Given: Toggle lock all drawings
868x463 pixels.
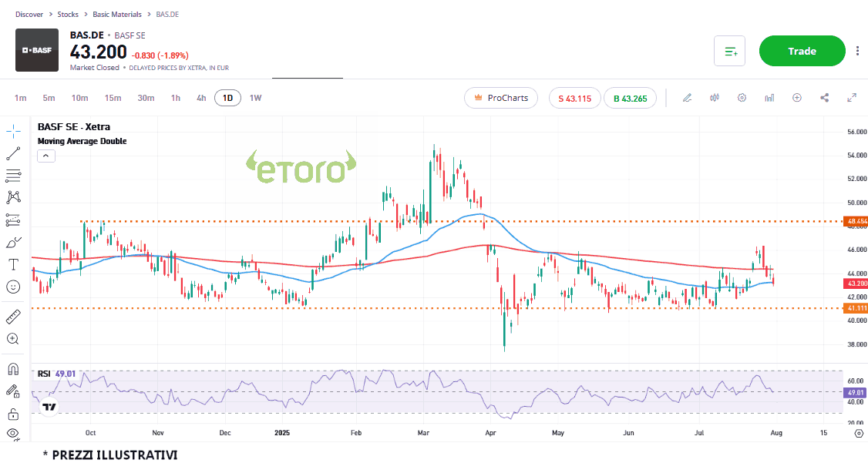Looking at the screenshot, I should (x=13, y=414).
